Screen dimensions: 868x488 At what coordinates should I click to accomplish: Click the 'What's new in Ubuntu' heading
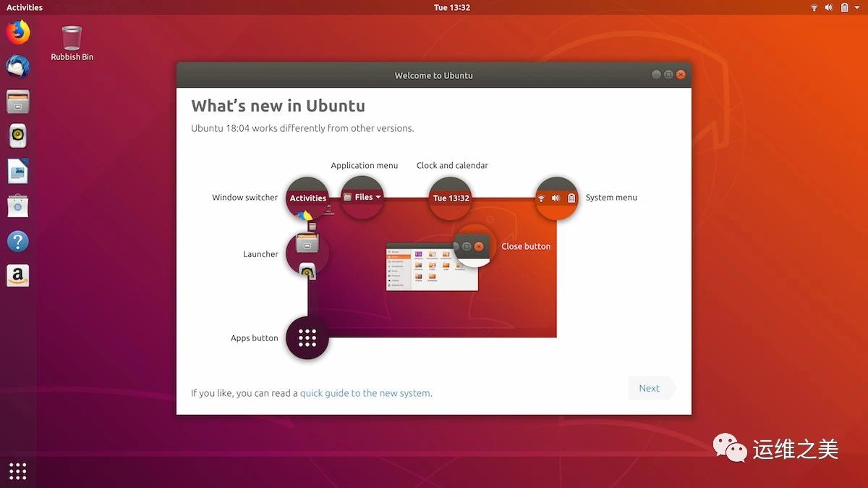278,106
